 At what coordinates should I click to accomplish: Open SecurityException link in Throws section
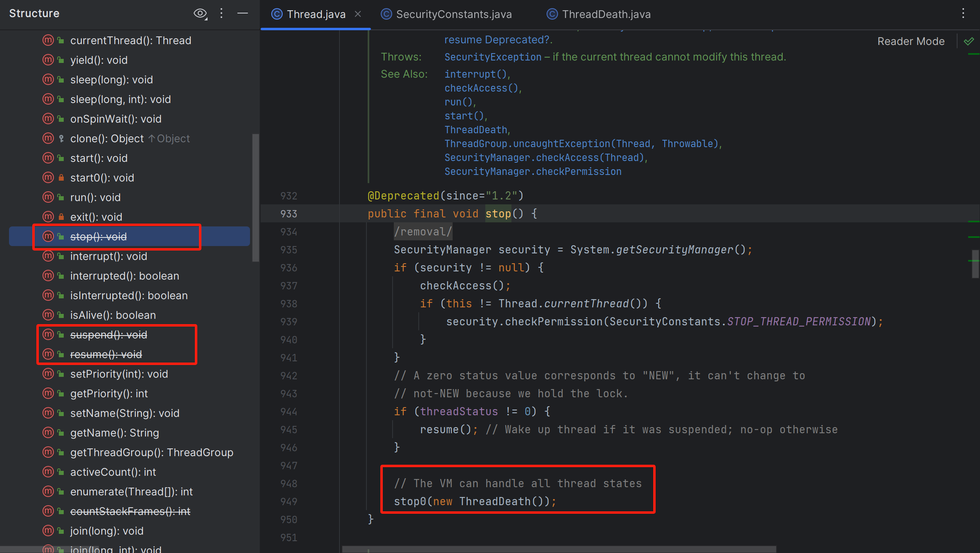pos(493,57)
